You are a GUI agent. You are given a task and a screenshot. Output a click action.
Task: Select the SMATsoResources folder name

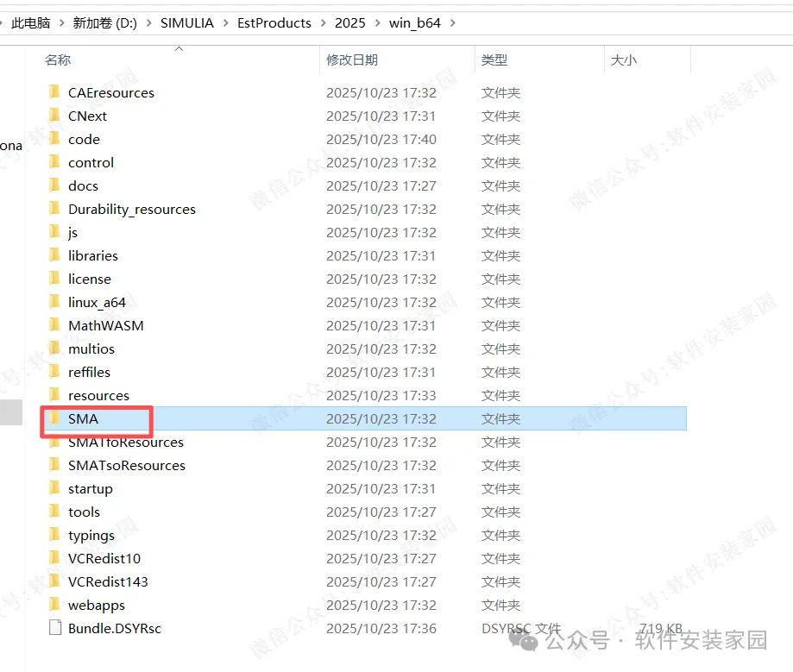coord(127,465)
